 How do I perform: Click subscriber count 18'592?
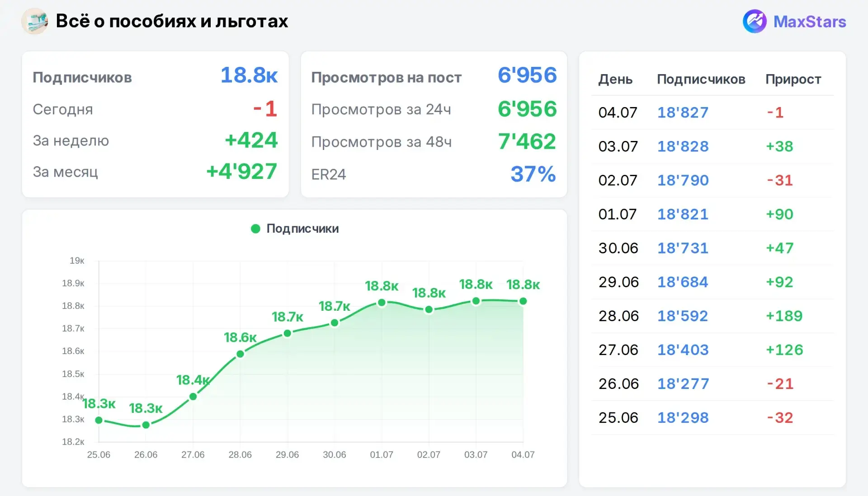(x=683, y=316)
